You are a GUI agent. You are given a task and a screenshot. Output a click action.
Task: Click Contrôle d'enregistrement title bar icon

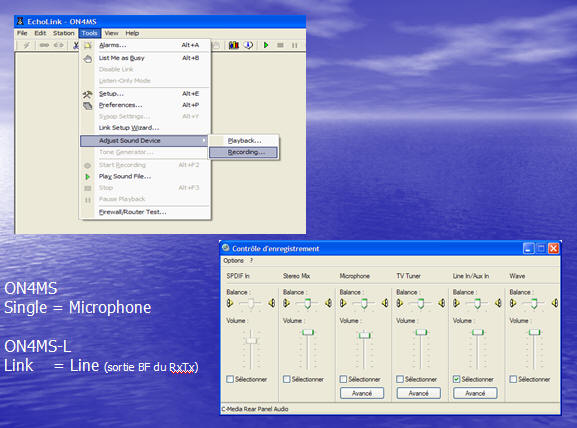tap(226, 248)
